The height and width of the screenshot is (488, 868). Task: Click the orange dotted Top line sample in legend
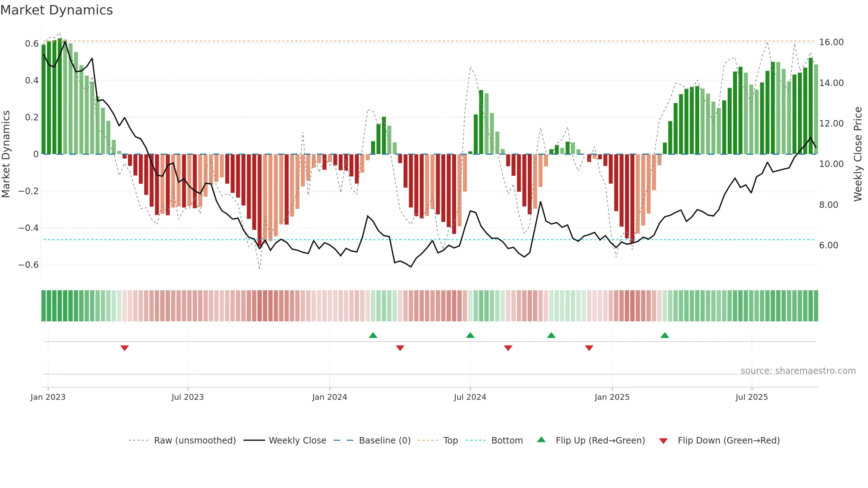[x=428, y=440]
